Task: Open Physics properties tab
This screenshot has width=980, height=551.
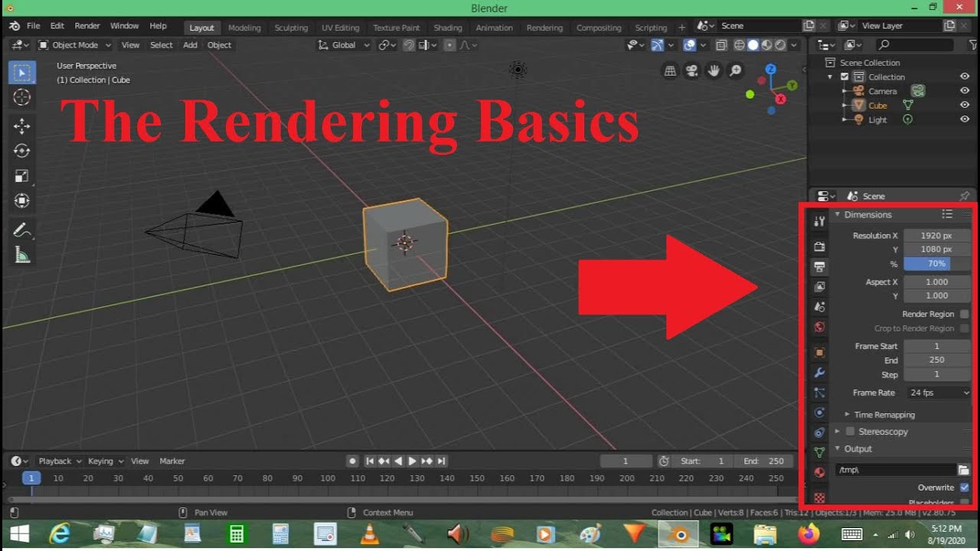Action: [819, 412]
